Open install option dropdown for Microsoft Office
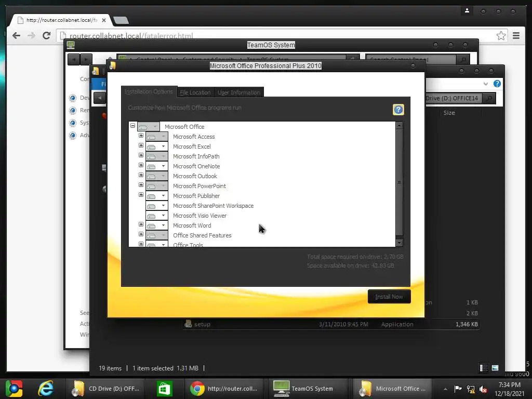Viewport: 532px width, 399px height. (148, 127)
